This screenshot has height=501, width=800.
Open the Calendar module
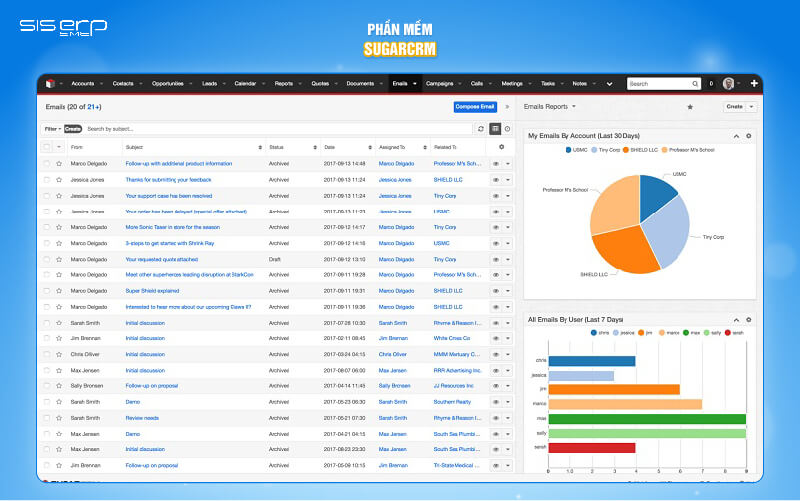(x=245, y=84)
